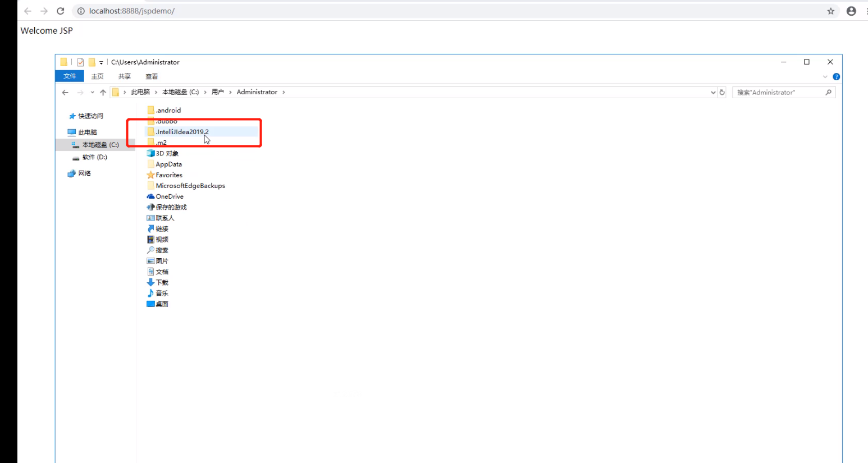
Task: Click the 图片 pictures icon
Action: pyautogui.click(x=150, y=261)
